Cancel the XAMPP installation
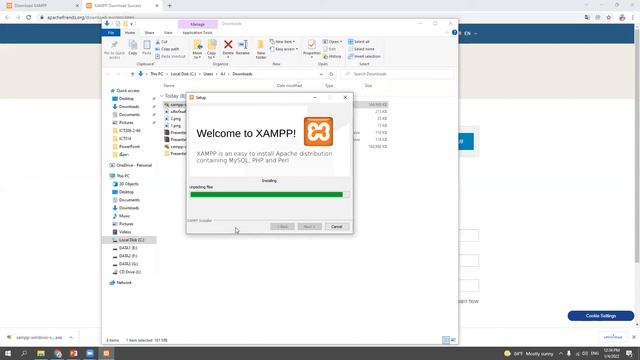This screenshot has height=360, width=640. (337, 227)
